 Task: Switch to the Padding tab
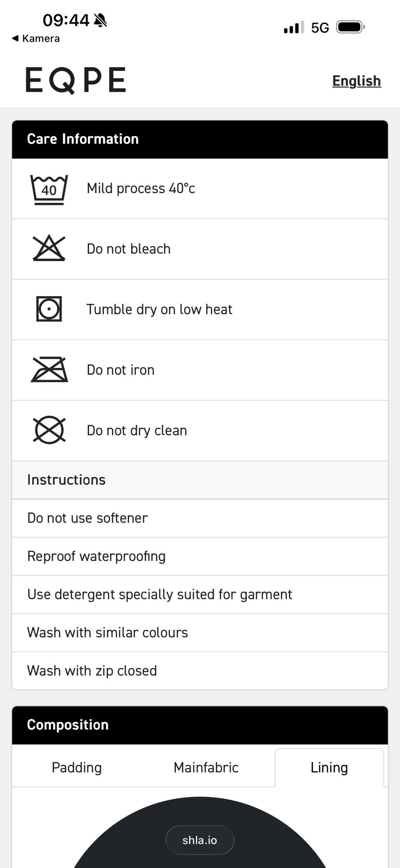pyautogui.click(x=77, y=767)
